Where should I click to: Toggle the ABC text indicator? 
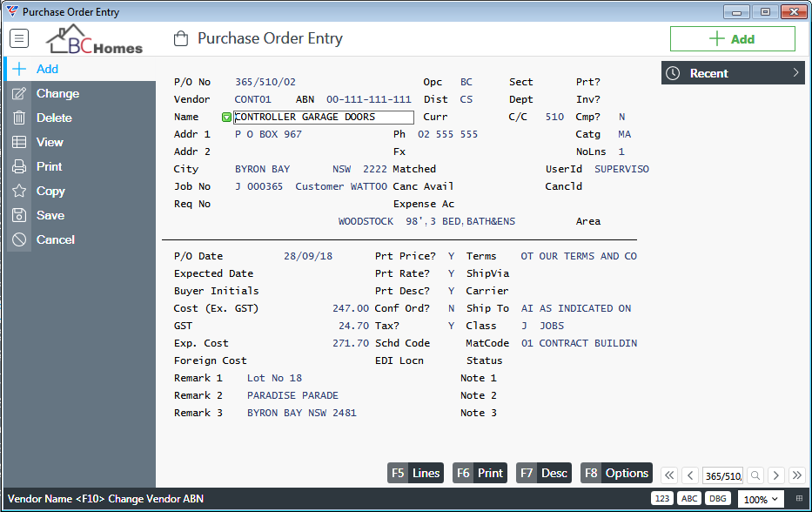pyautogui.click(x=689, y=499)
